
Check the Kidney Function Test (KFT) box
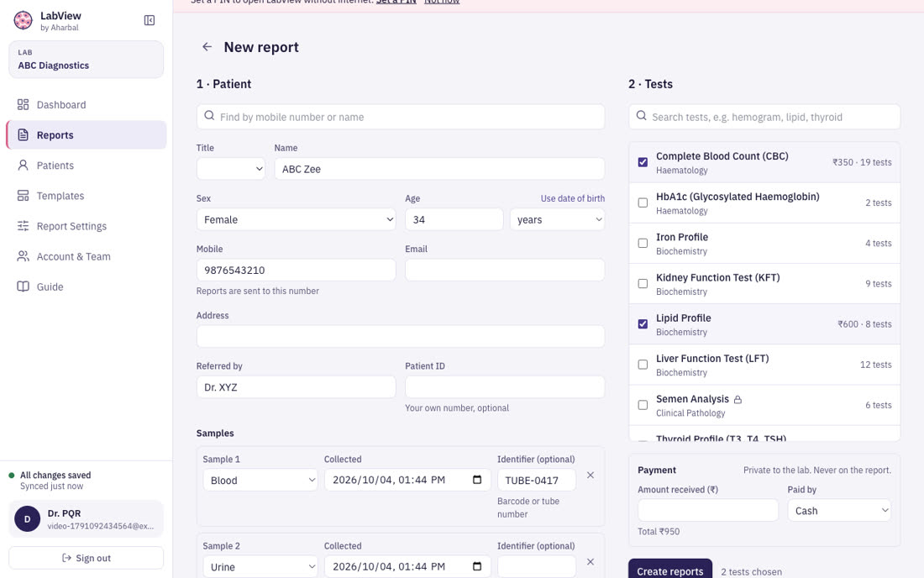pos(643,283)
